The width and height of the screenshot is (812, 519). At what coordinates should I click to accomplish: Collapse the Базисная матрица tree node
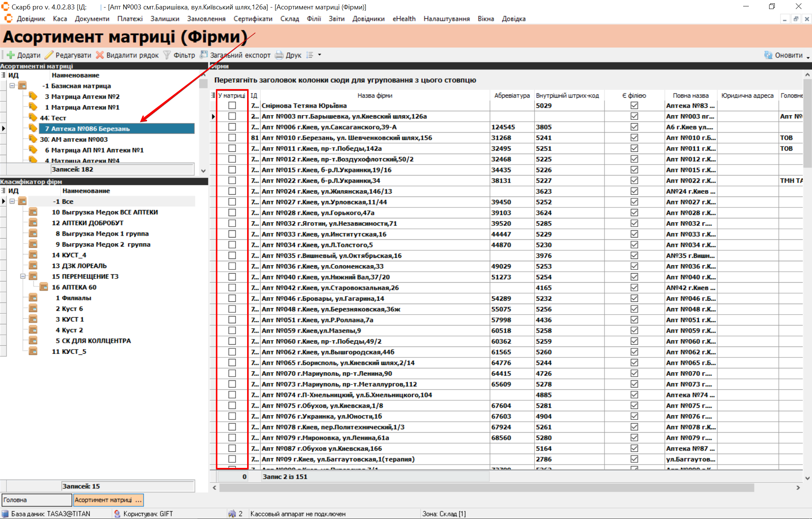[12, 86]
